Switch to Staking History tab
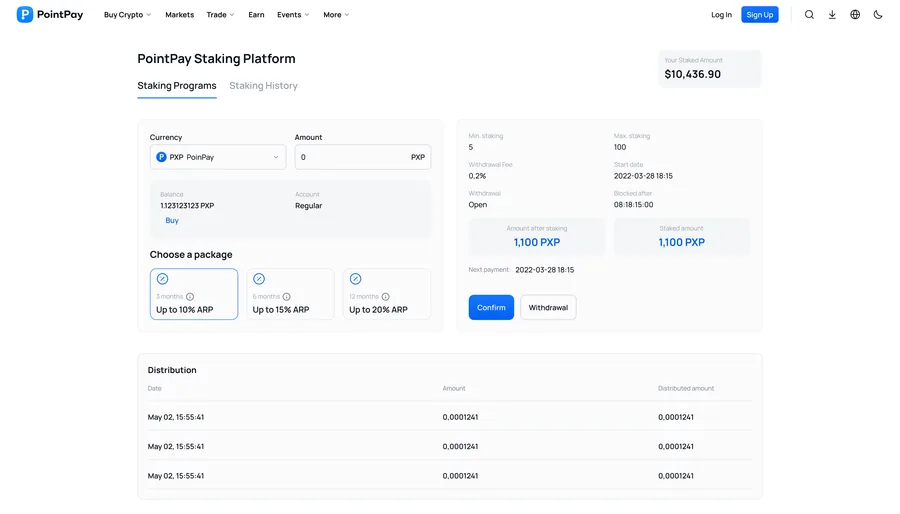The image size is (900, 514). [263, 86]
